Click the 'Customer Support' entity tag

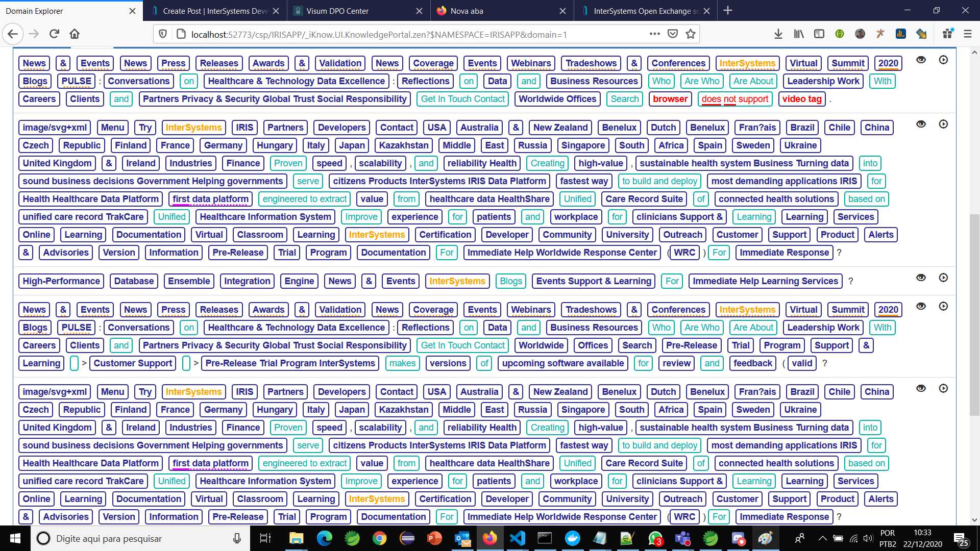point(133,363)
